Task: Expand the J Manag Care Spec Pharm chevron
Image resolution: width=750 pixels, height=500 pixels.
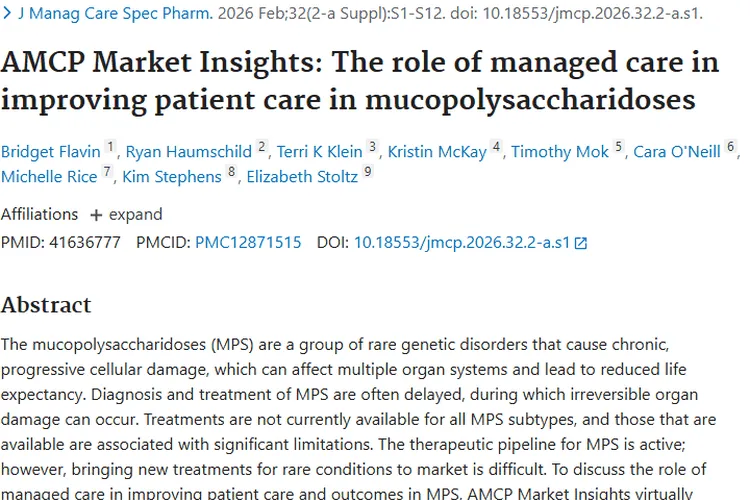Action: point(6,15)
